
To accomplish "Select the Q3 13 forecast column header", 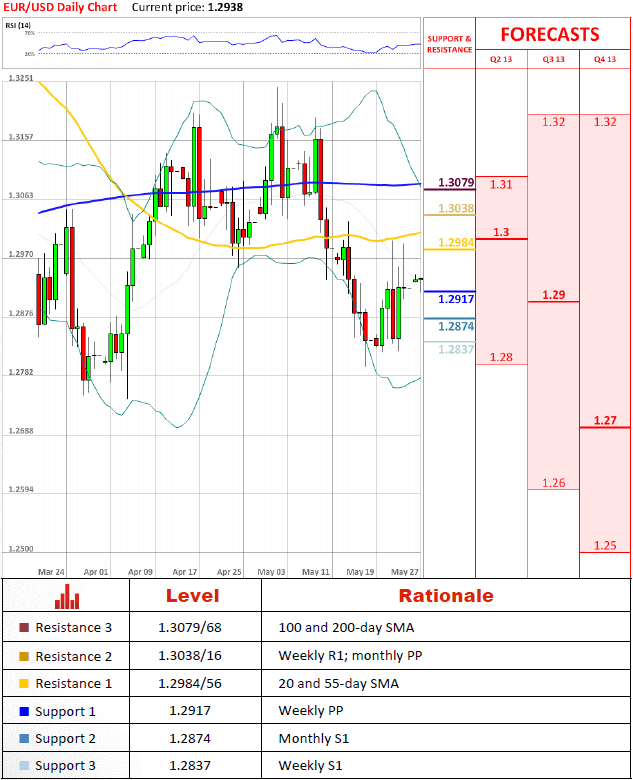I will tap(553, 60).
